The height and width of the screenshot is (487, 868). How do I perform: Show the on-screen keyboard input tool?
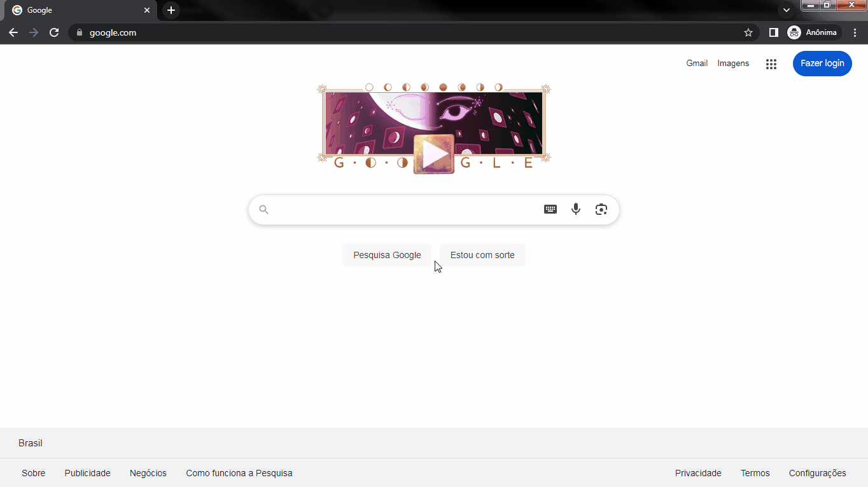[x=550, y=209]
